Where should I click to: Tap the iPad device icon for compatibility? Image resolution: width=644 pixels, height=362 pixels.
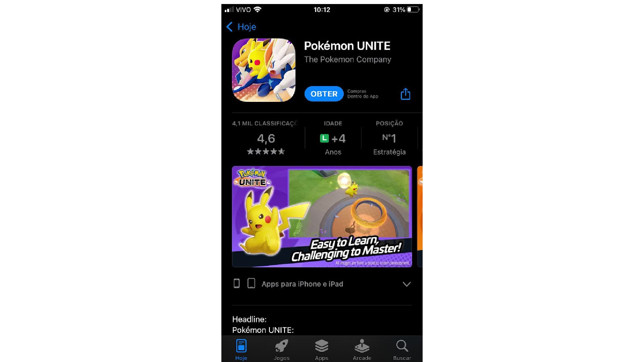pyautogui.click(x=251, y=283)
